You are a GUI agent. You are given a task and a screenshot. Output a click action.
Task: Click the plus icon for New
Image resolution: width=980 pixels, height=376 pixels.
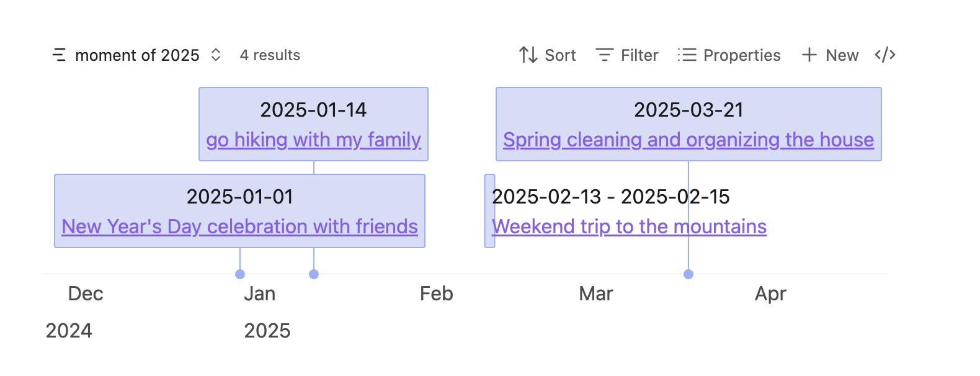pos(809,55)
